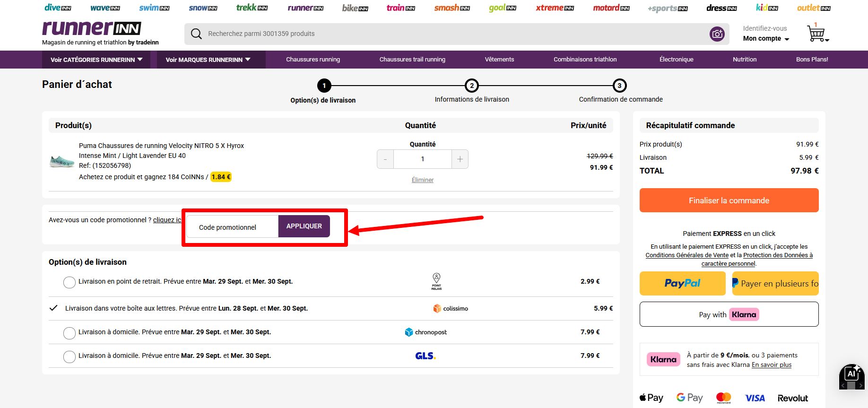Open Chaussures trail running menu
Viewport: 868px width, 408px height.
(412, 60)
